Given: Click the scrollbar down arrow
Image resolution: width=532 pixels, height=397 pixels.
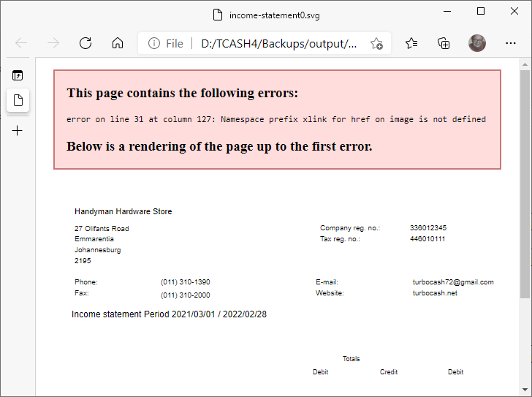Looking at the screenshot, I should point(525,390).
